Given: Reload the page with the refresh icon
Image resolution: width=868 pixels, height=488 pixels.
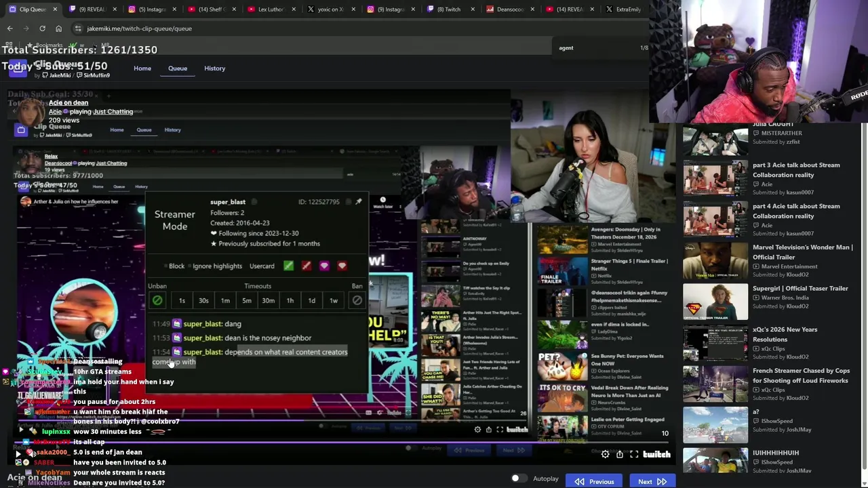Looking at the screenshot, I should click(x=42, y=28).
